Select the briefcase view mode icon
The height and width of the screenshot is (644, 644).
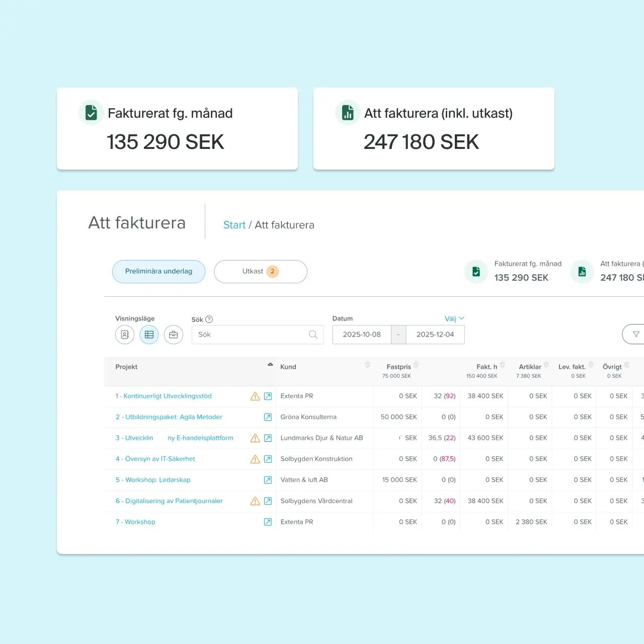(174, 335)
